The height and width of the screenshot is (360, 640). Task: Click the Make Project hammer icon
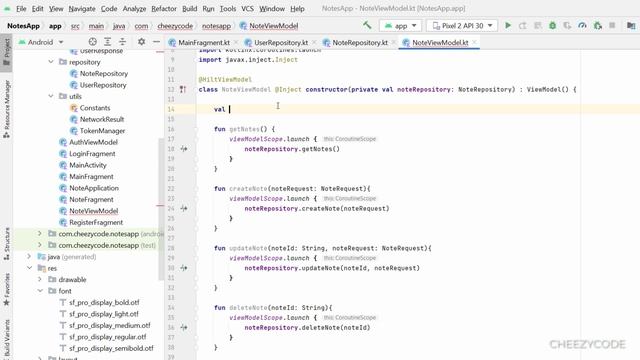tap(367, 25)
